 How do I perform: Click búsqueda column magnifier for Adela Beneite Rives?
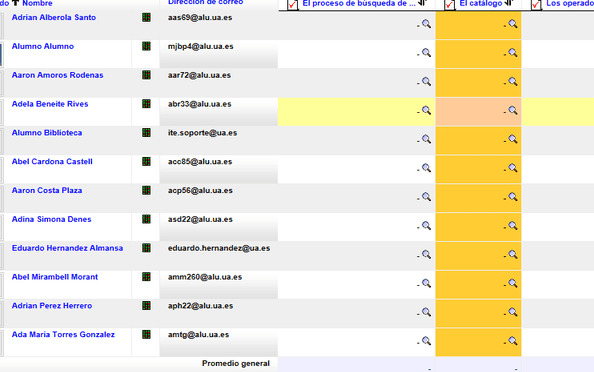(427, 110)
